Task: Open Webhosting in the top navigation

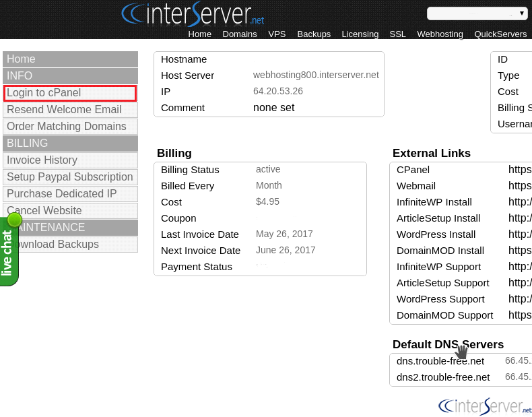Action: [x=440, y=34]
